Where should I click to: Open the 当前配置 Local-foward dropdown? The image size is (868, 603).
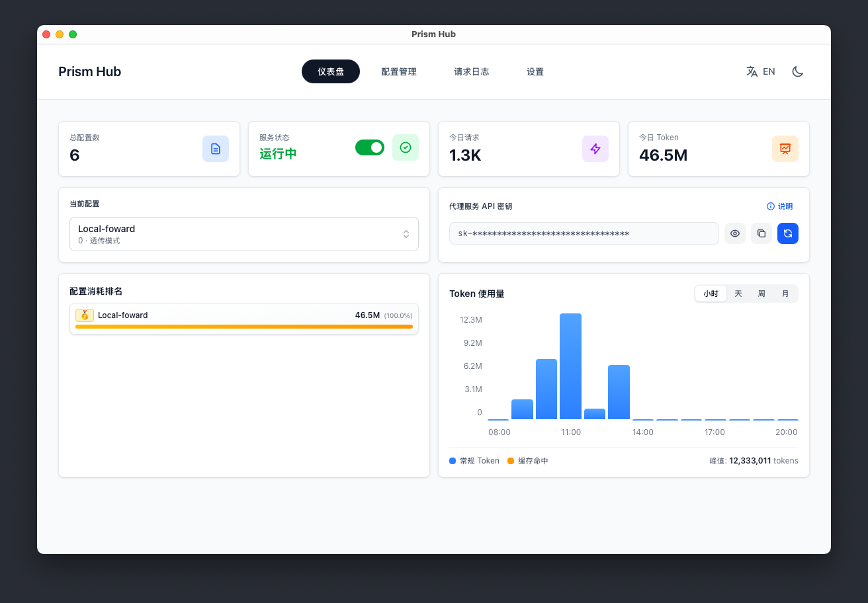(x=243, y=234)
